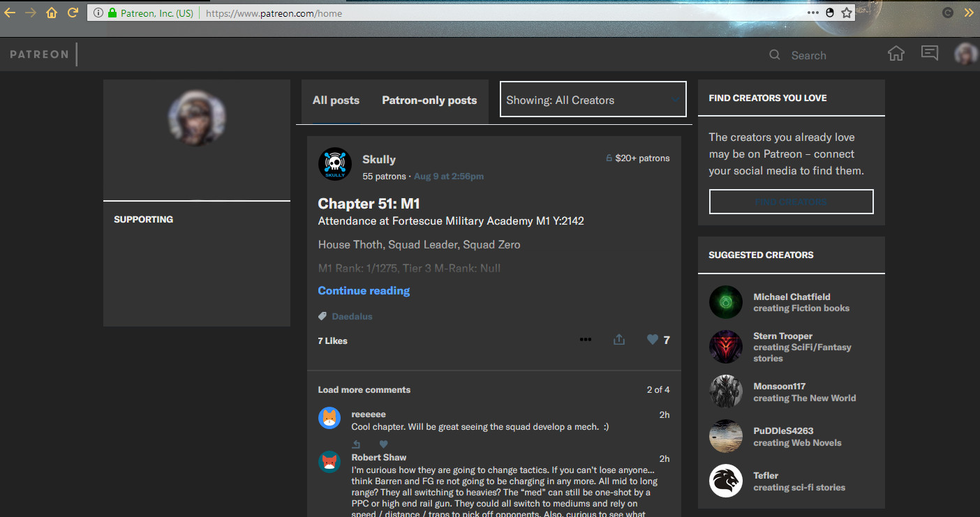Share the Chapter 51 post via share icon
The width and height of the screenshot is (980, 517).
tap(618, 339)
